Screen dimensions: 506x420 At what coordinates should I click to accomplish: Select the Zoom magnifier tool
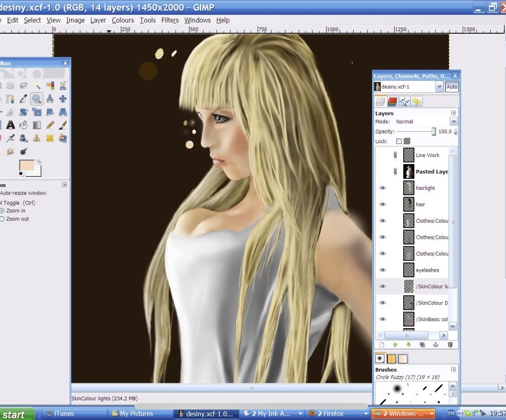coord(37,99)
